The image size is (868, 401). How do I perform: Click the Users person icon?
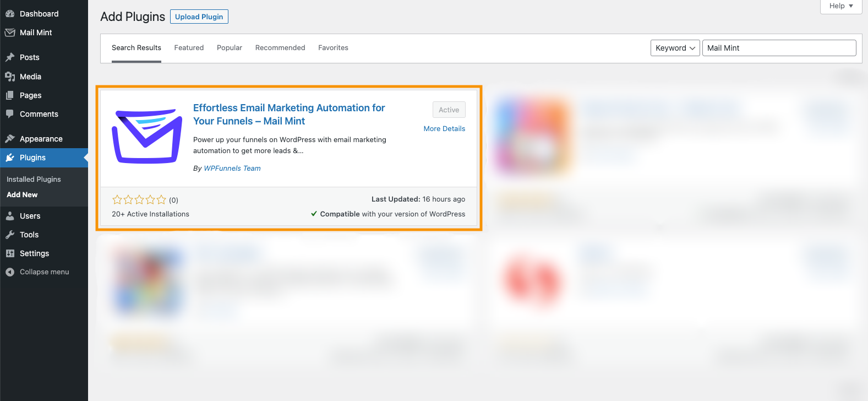click(x=10, y=216)
